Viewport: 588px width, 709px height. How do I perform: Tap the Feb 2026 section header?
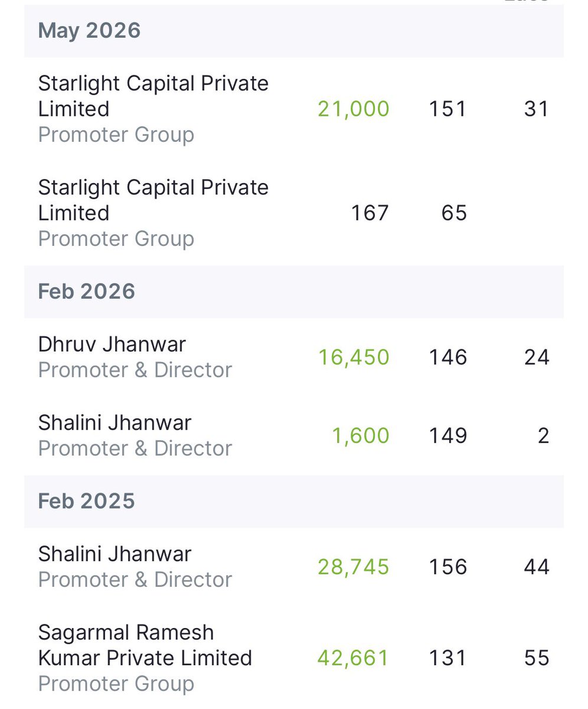(294, 292)
